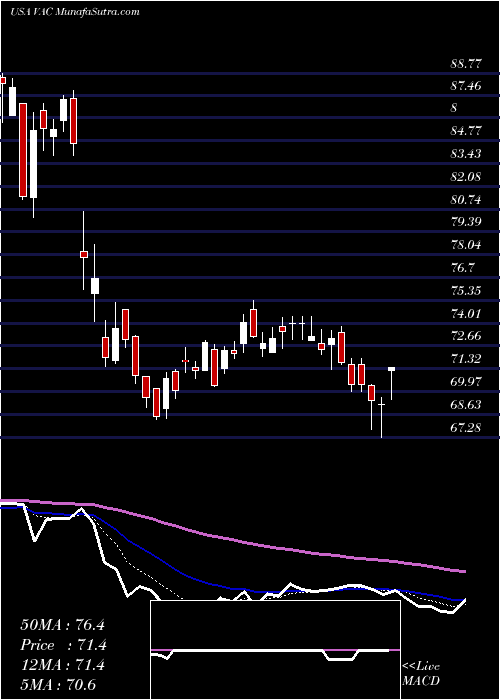Click the 76.7 price axis label
Viewport: 500px width, 700px height.
click(x=463, y=268)
